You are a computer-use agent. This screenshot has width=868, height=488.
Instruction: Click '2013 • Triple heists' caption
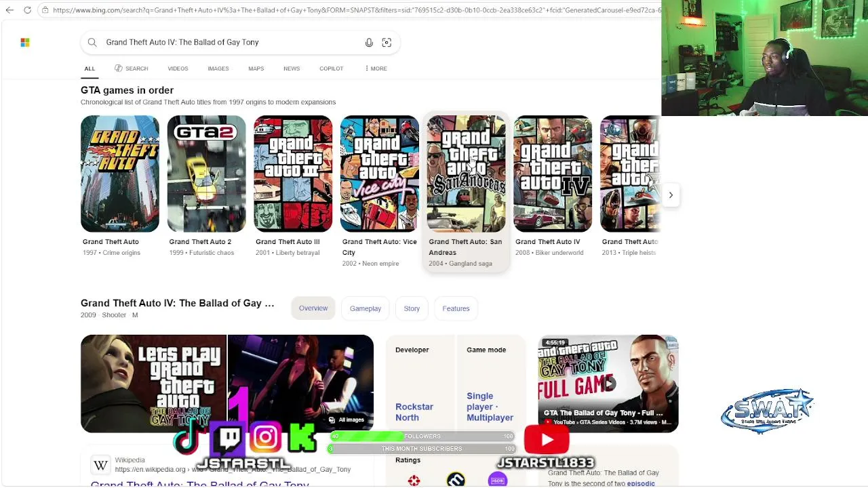pos(629,253)
